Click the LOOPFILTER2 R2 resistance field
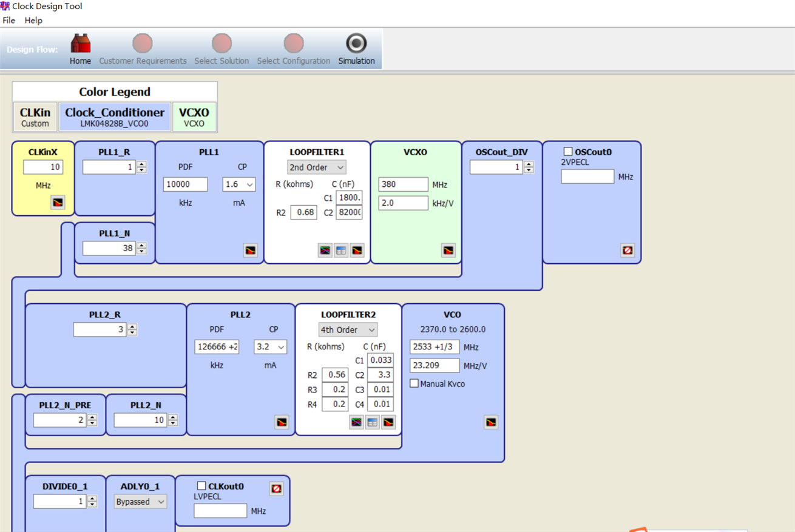Screen dimensions: 795x532 click(x=335, y=375)
